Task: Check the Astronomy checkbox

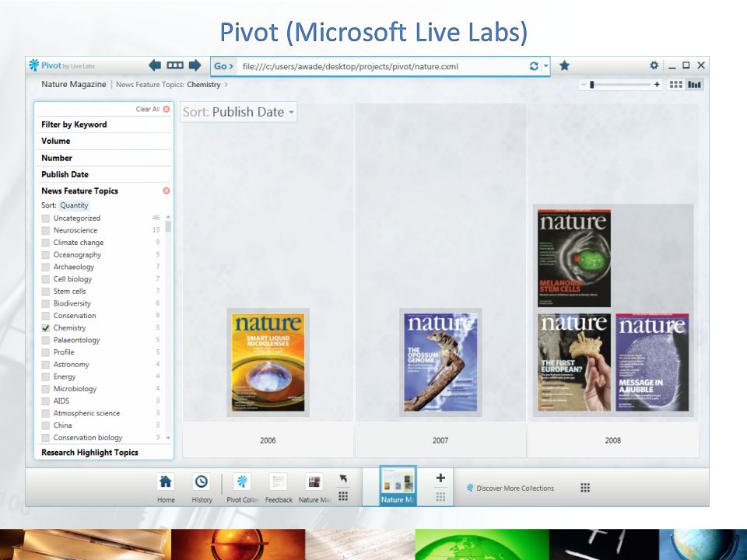Action: (46, 365)
